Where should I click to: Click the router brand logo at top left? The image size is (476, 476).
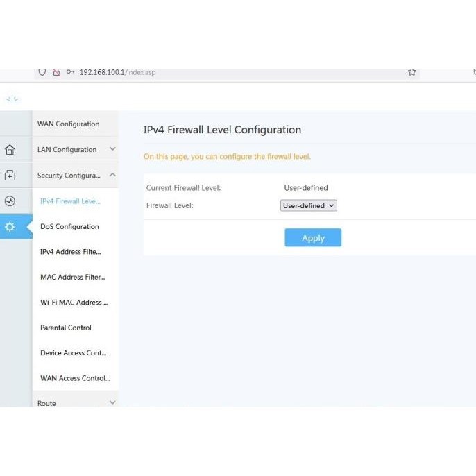12,99
